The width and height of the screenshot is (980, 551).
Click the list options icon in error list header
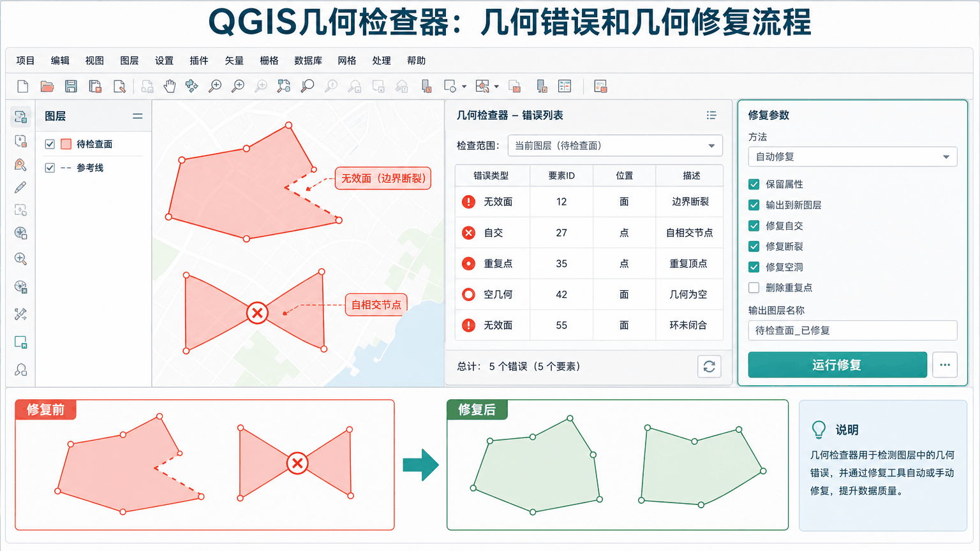[711, 115]
